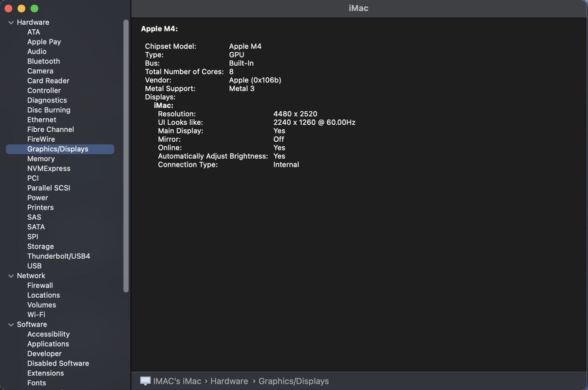The width and height of the screenshot is (588, 390).
Task: Select Firewall under Network
Action: pos(40,286)
